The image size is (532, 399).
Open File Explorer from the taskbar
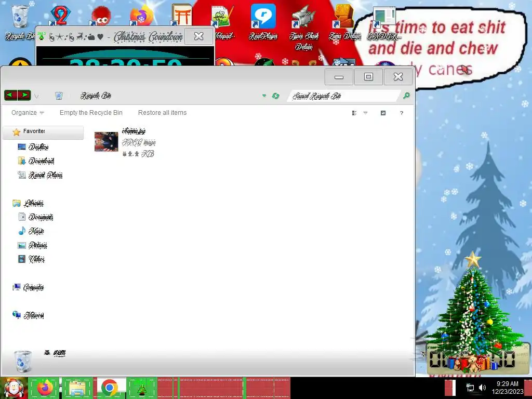click(x=77, y=388)
